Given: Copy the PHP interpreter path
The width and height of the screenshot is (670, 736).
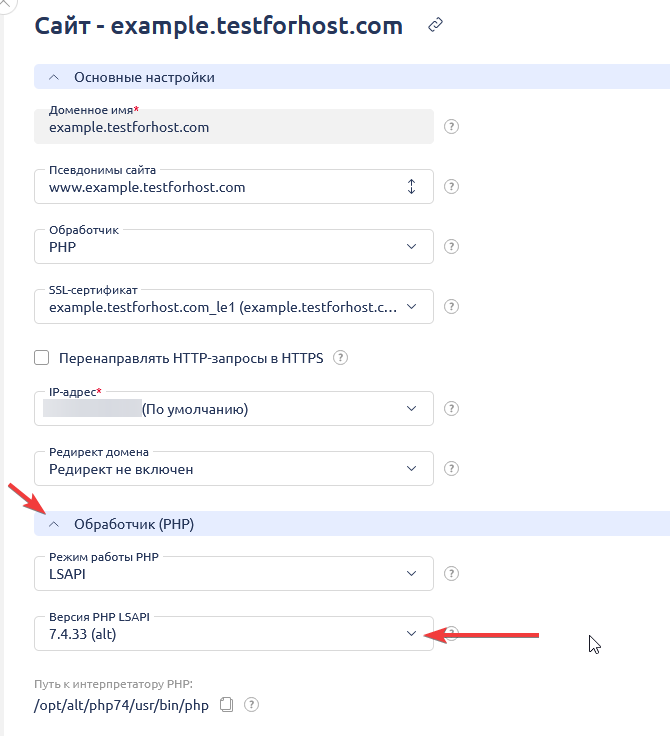Looking at the screenshot, I should click(226, 705).
